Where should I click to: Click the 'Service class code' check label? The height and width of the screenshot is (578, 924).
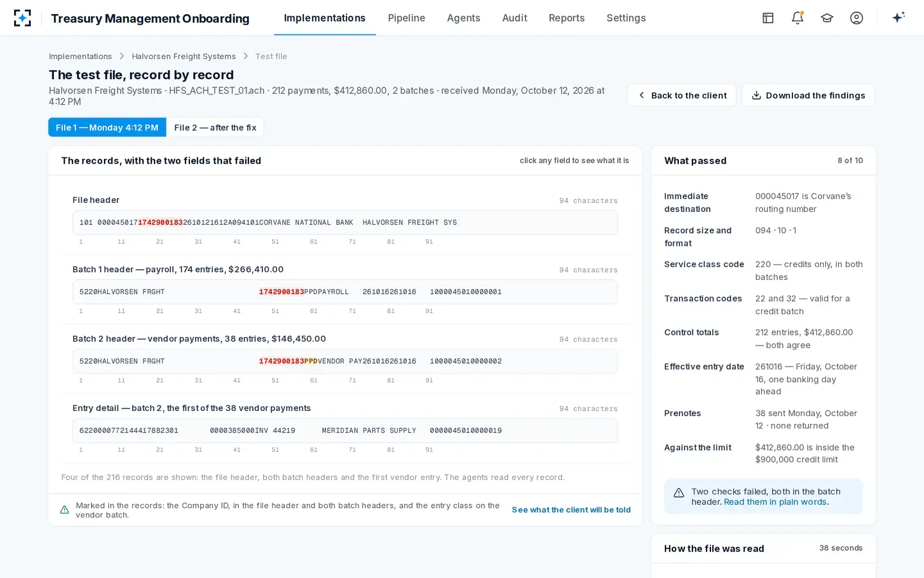[704, 265]
